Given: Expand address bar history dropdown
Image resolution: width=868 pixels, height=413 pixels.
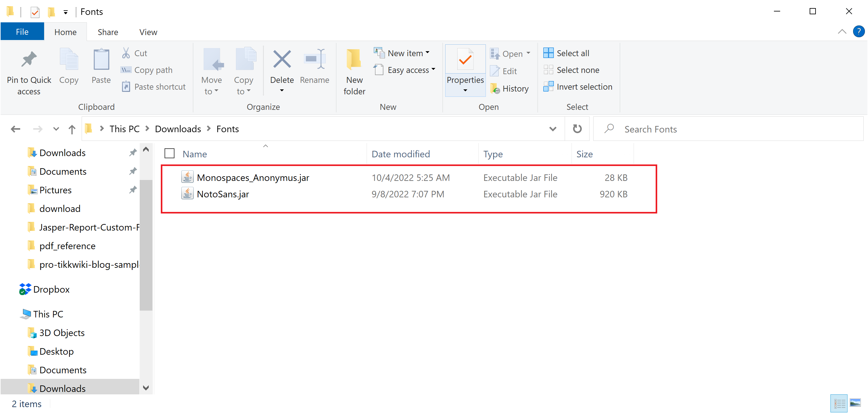Looking at the screenshot, I should 553,129.
